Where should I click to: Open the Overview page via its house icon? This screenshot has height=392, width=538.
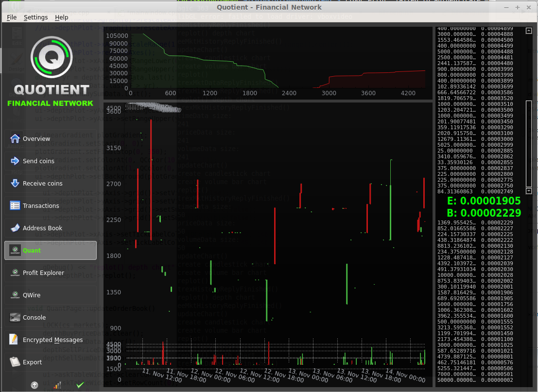15,138
